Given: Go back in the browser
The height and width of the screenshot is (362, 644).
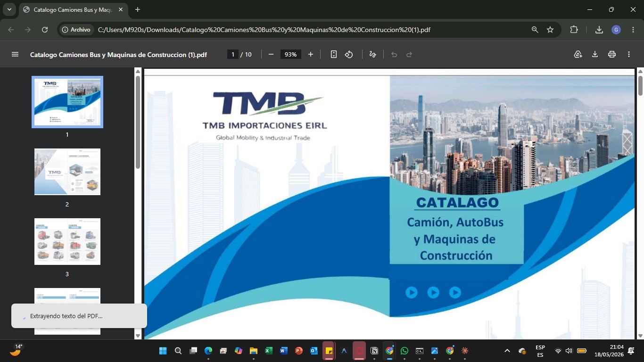Looking at the screenshot, I should coord(11,30).
